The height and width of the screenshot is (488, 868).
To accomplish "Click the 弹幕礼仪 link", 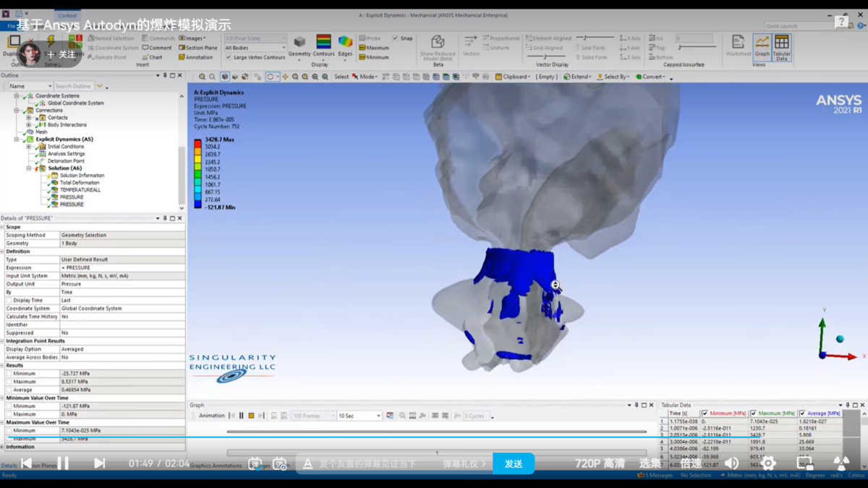I will tap(464, 463).
